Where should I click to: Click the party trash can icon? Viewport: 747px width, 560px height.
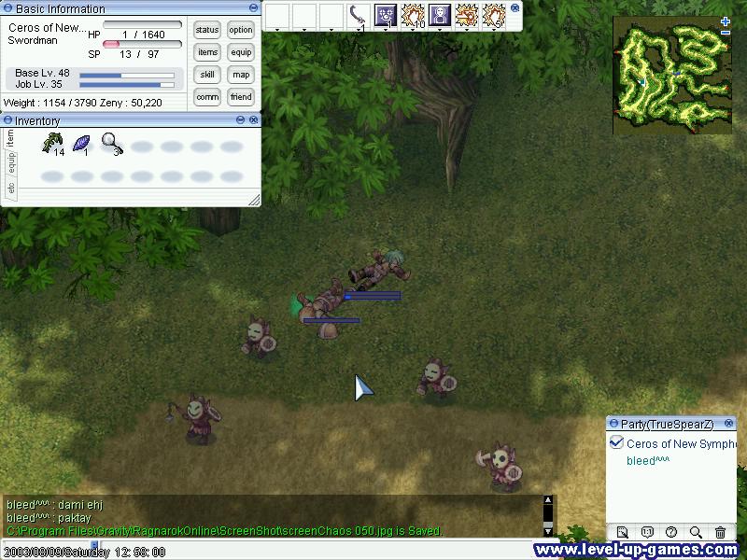[720, 532]
